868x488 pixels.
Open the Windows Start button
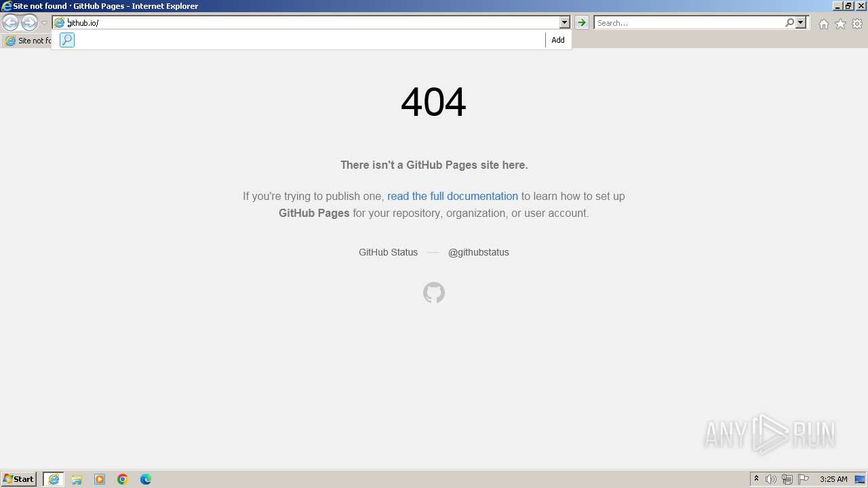click(x=19, y=479)
